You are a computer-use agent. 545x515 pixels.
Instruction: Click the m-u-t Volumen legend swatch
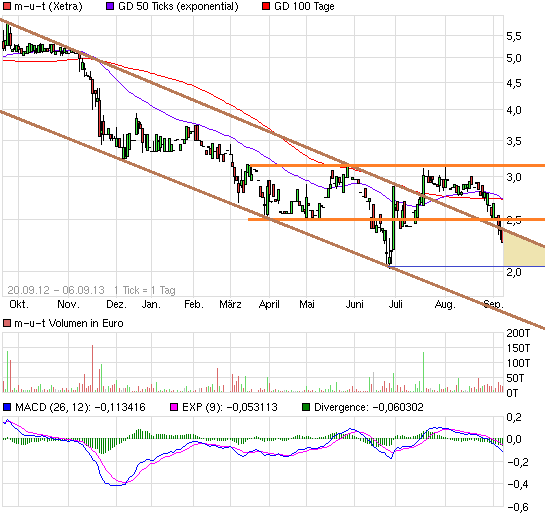click(x=7, y=324)
